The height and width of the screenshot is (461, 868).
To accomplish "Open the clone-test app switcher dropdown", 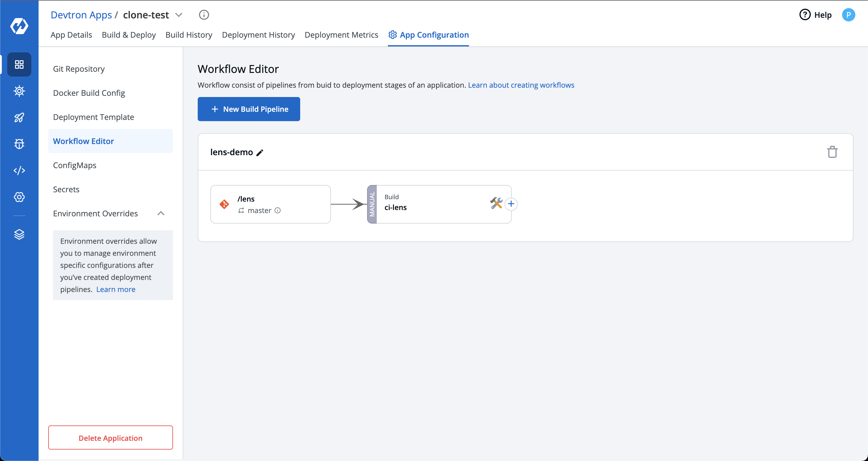I will tap(179, 15).
